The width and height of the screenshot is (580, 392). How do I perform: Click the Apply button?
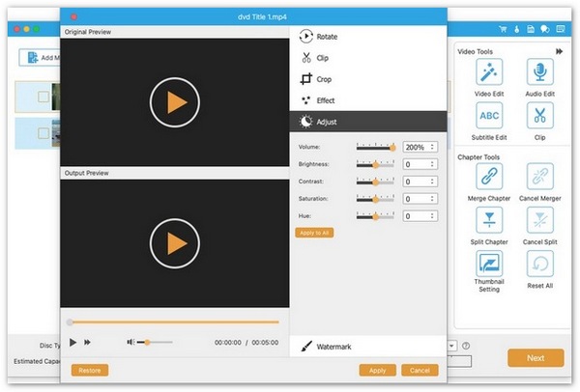point(377,370)
